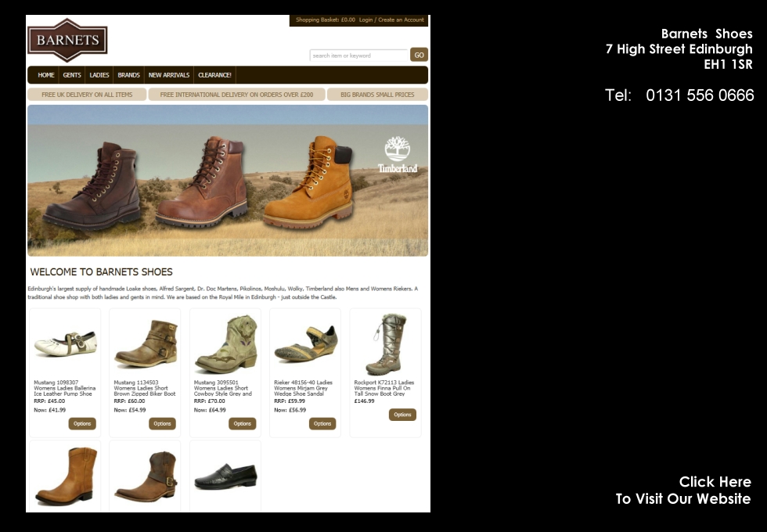The width and height of the screenshot is (767, 532).
Task: Click the mid-brown Timberland boot image
Action: tap(202, 181)
